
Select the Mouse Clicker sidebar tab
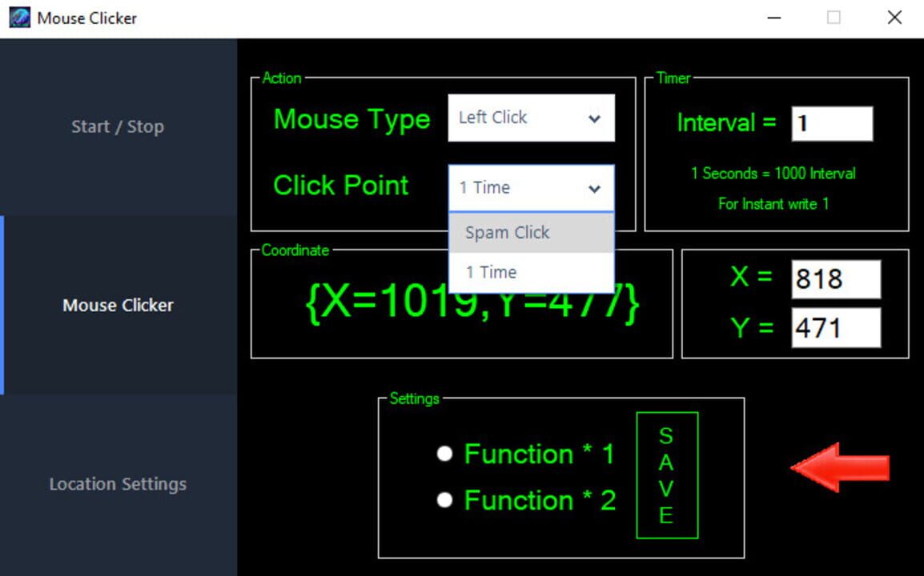point(118,305)
